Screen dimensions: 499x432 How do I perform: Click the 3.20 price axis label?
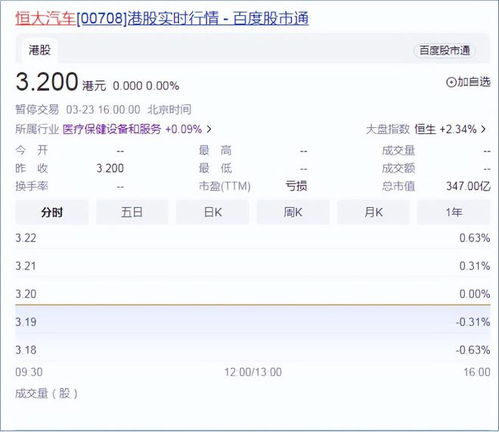click(x=26, y=294)
